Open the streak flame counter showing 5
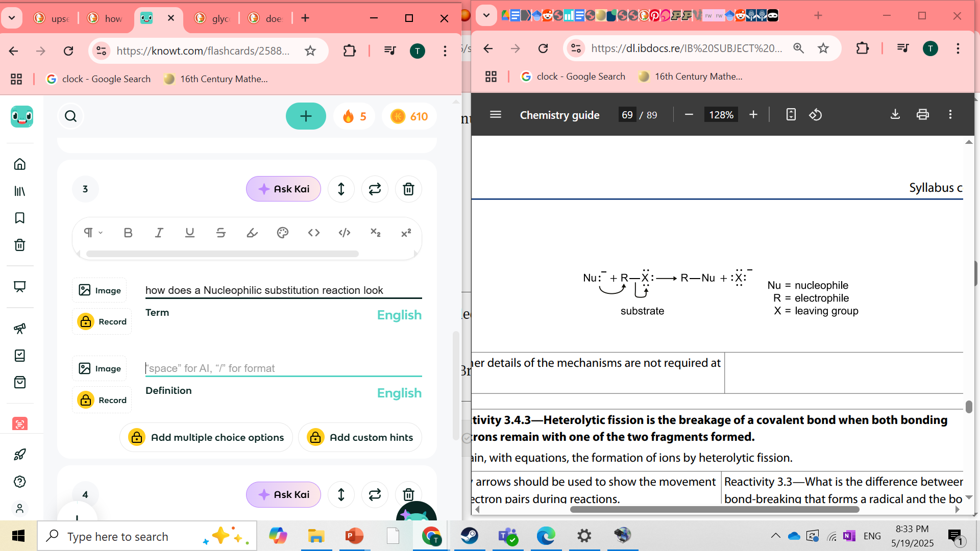 (354, 116)
